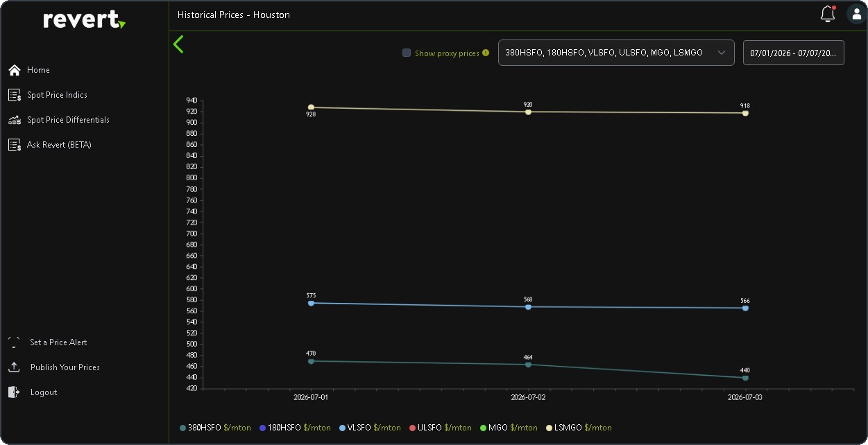Click the Home house icon
The height and width of the screenshot is (445, 868).
click(14, 70)
